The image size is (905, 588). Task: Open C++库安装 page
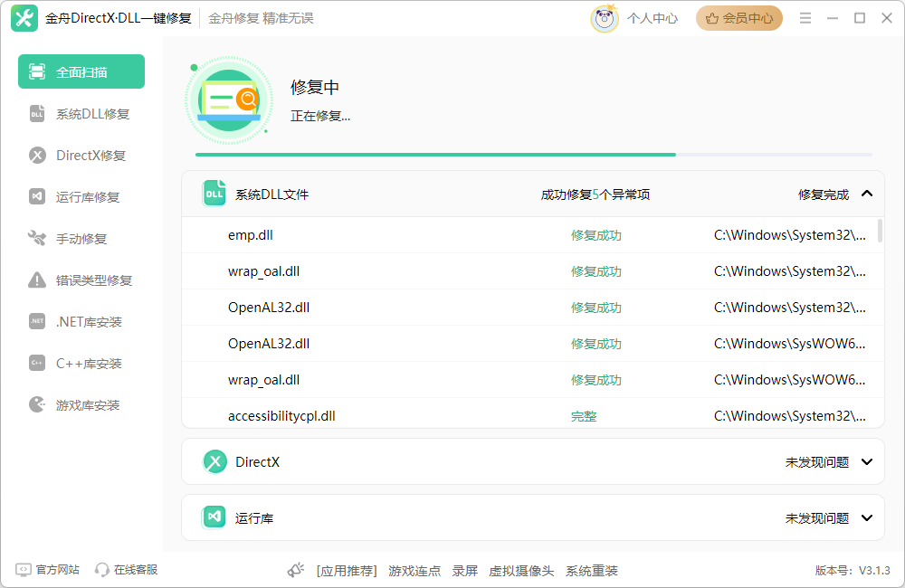point(81,363)
